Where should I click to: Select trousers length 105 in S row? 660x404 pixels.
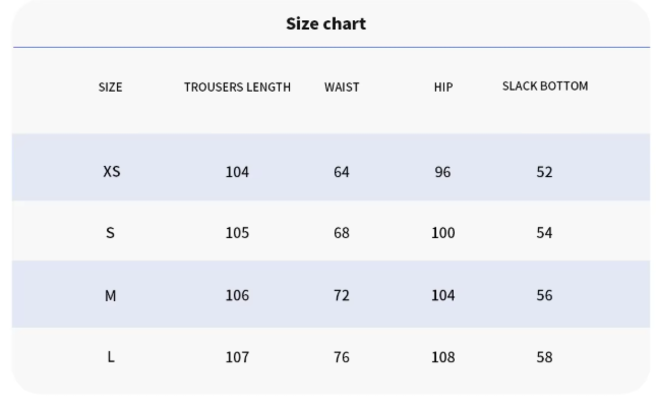pyautogui.click(x=237, y=233)
